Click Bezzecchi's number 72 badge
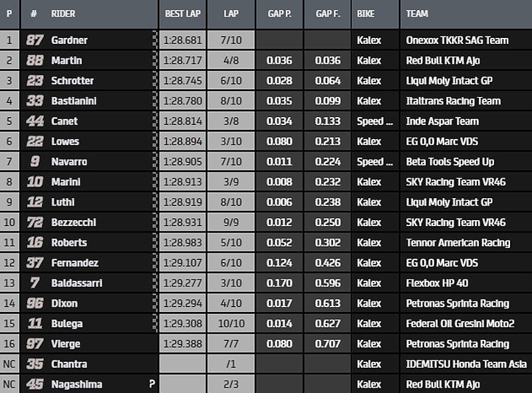 coord(35,222)
